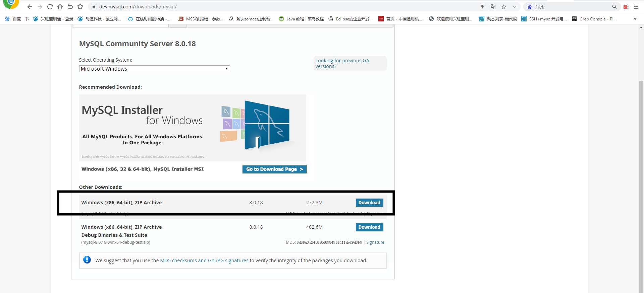This screenshot has height=293, width=644.
Task: Open the Eclipse的企业开发 bookmark
Action: click(x=351, y=19)
